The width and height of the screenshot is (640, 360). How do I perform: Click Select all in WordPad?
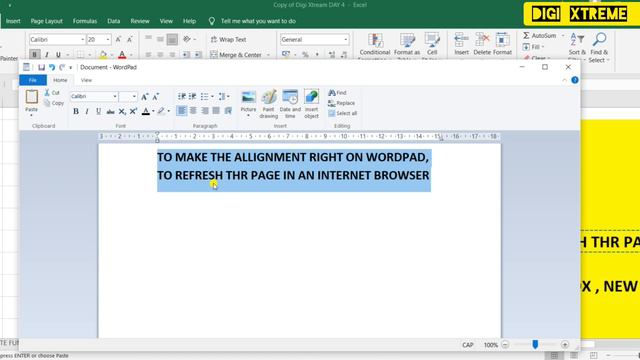(x=343, y=113)
